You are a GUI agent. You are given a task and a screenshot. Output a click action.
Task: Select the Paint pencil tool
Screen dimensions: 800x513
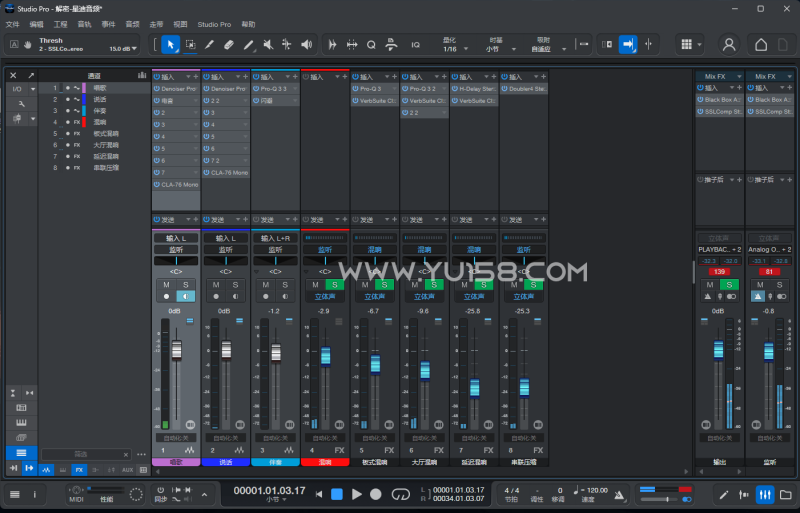[x=248, y=45]
